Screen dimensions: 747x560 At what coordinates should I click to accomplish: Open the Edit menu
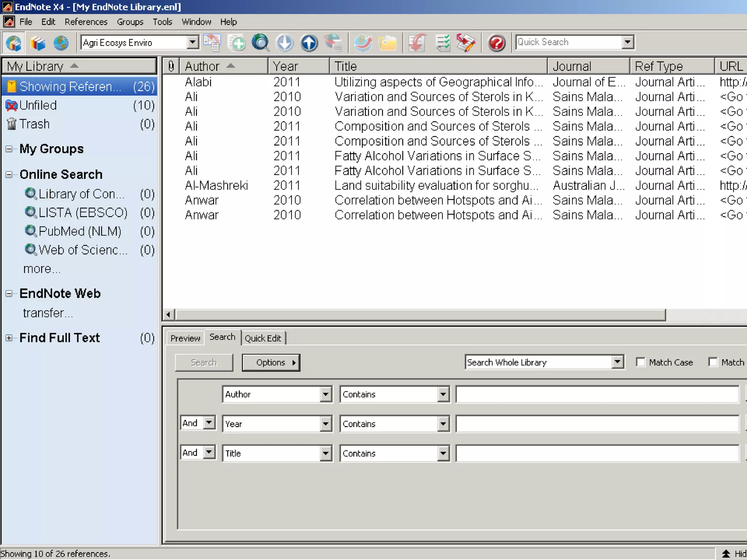click(x=48, y=22)
